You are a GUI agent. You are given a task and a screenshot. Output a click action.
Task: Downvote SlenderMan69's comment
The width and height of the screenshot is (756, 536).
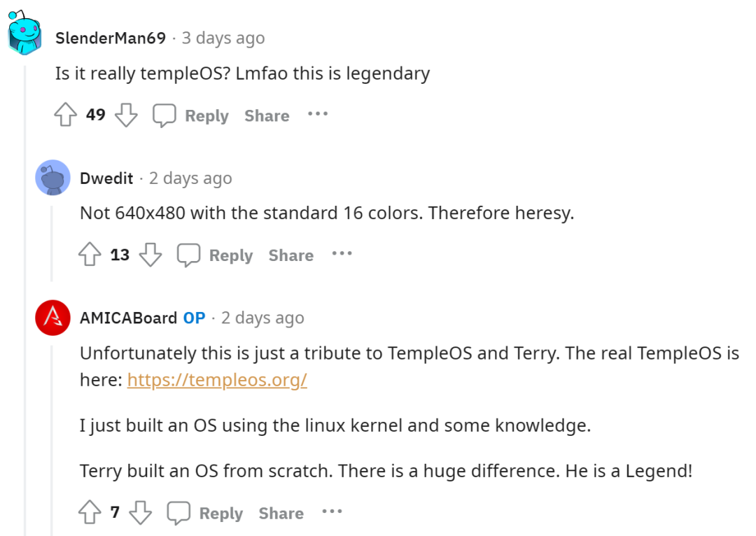pyautogui.click(x=126, y=115)
